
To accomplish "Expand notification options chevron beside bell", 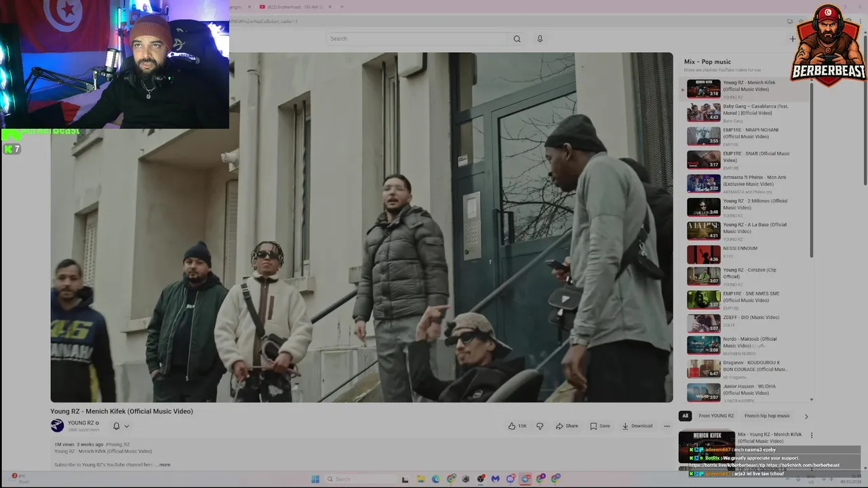I will coord(126,426).
